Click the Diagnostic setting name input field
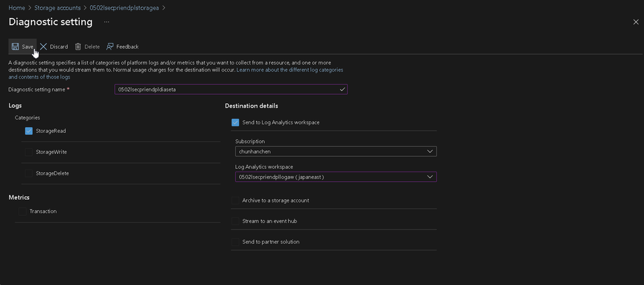Viewport: 644px width, 285px height. [x=231, y=89]
